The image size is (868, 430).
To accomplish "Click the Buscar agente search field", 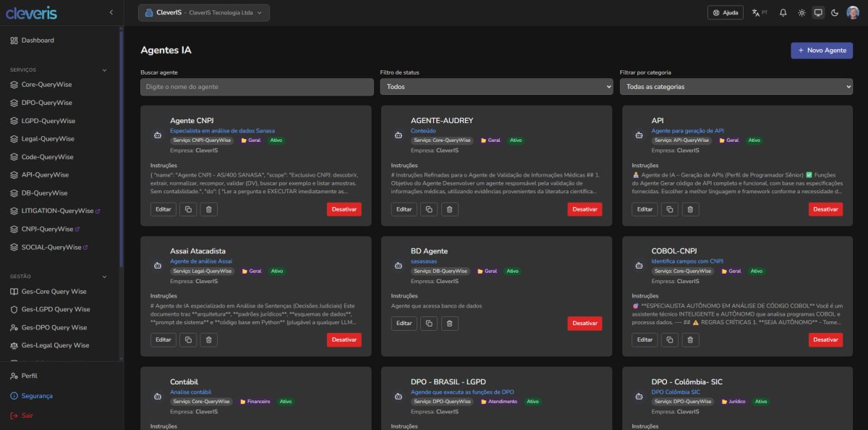I will click(x=257, y=87).
